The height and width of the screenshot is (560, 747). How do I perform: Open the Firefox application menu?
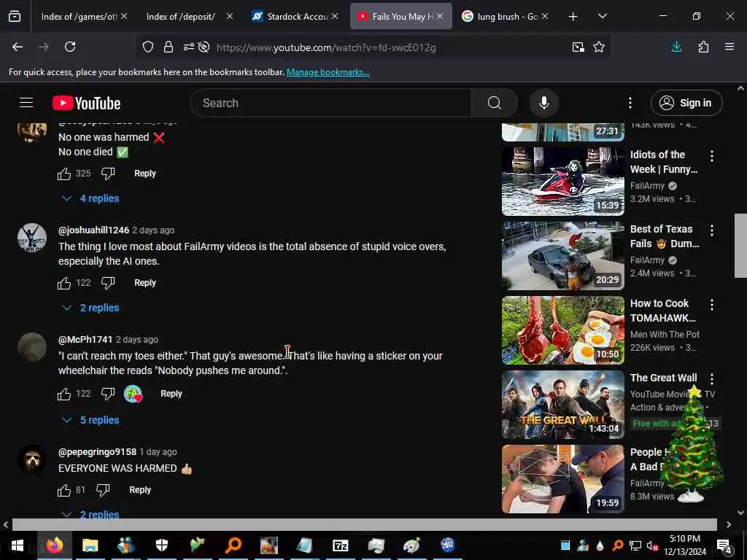pyautogui.click(x=729, y=47)
